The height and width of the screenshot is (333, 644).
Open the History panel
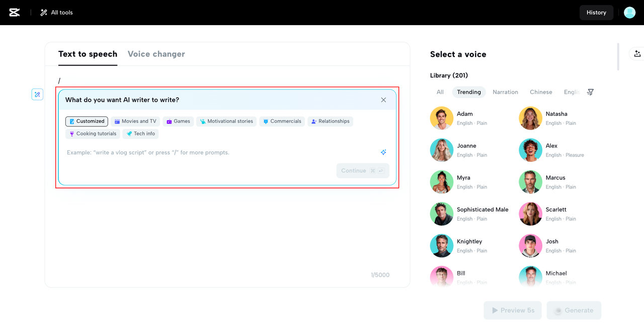click(x=596, y=12)
